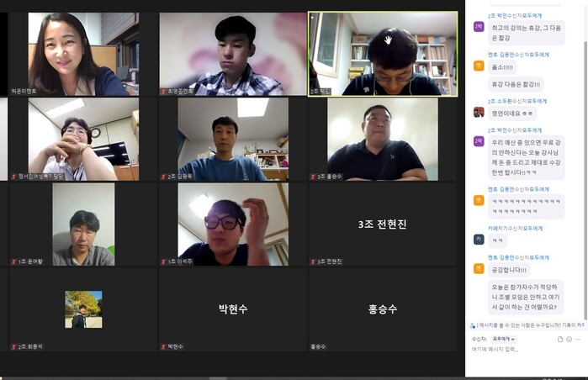The width and height of the screenshot is (588, 380).
Task: Click the photo avatar beside 명언이네요 message
Action: (x=479, y=112)
